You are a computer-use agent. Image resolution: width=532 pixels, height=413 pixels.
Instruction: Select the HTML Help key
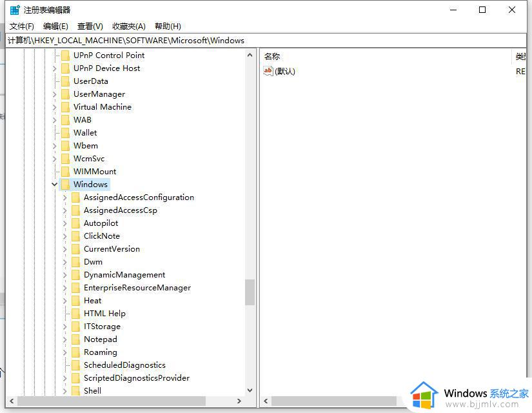pyautogui.click(x=104, y=314)
